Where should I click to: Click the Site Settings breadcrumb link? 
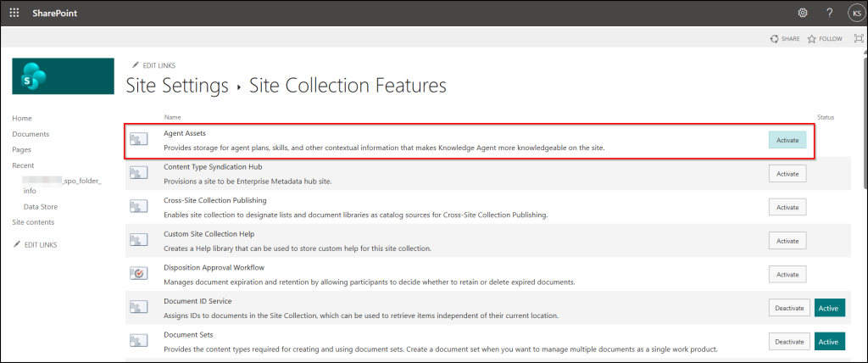tap(177, 86)
